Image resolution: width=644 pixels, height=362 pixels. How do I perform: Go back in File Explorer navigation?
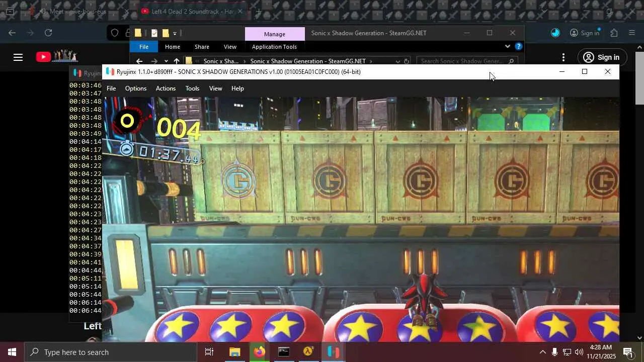(139, 61)
